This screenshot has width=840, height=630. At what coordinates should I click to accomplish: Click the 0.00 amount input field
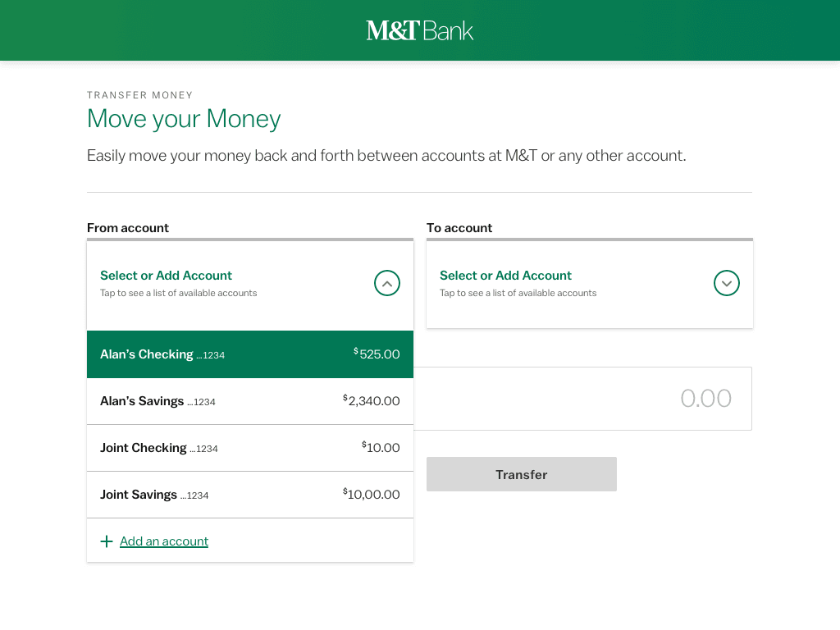pyautogui.click(x=583, y=399)
